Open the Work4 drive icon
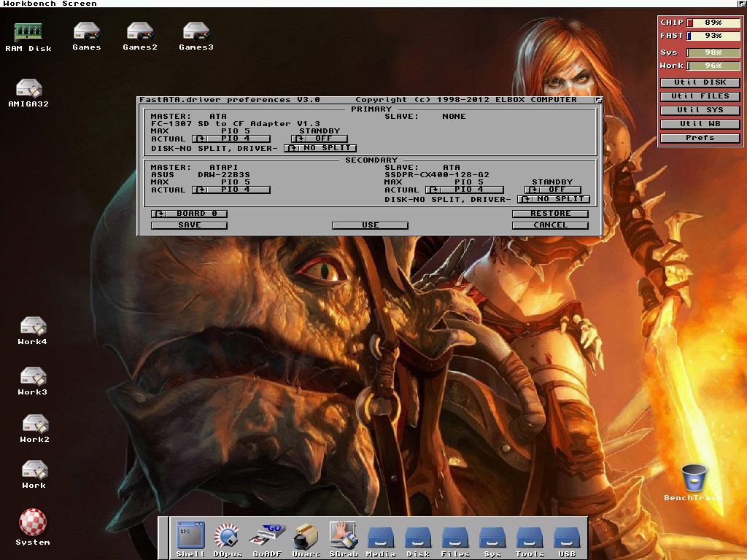This screenshot has width=747, height=560. pos(32,331)
